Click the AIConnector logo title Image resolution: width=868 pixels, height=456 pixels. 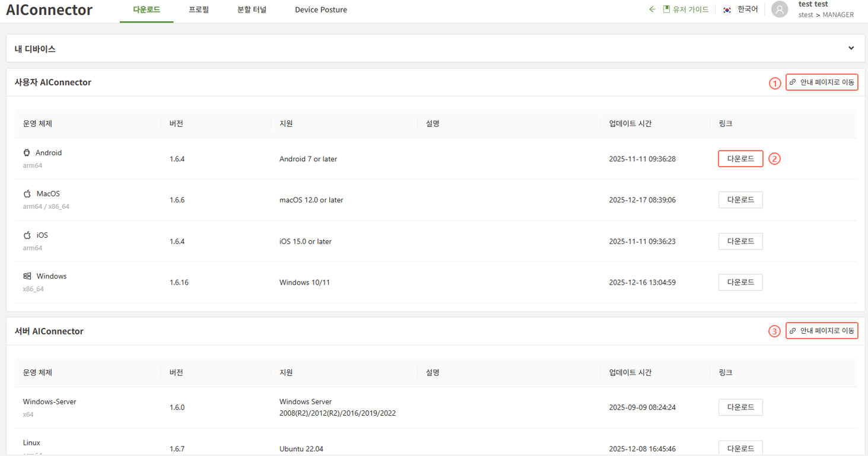tap(49, 10)
